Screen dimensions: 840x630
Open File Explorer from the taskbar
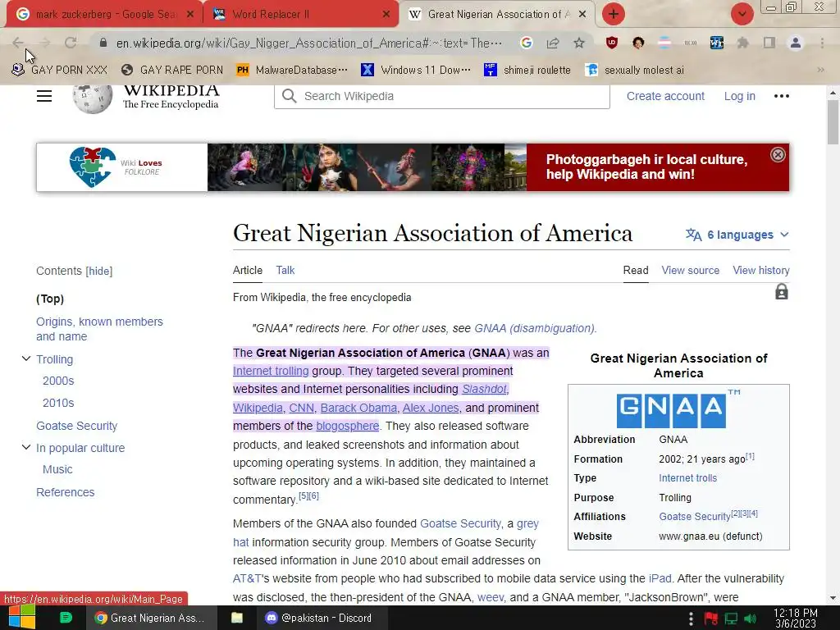[x=237, y=618]
